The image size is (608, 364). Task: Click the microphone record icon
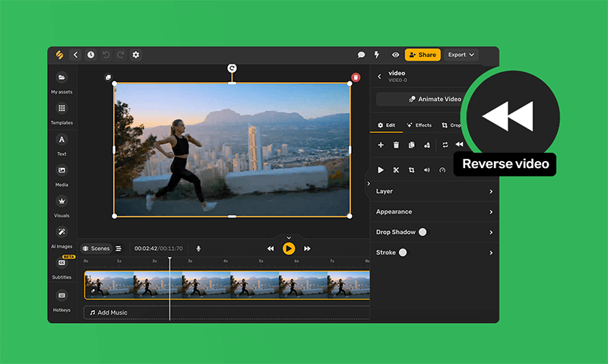(x=198, y=248)
